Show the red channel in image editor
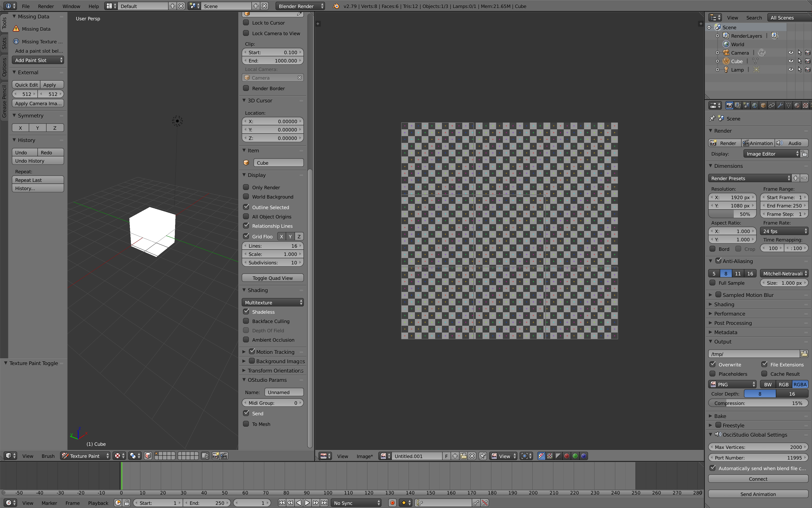The image size is (812, 508). coord(567,456)
